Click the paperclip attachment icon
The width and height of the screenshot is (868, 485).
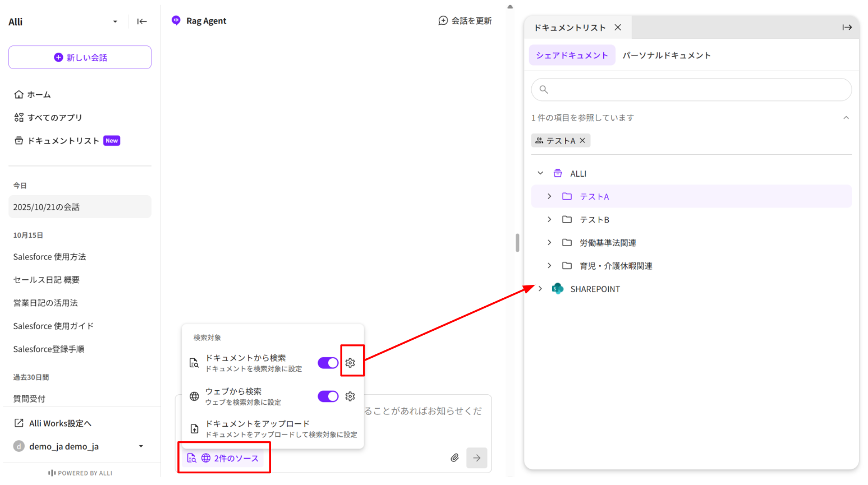pyautogui.click(x=454, y=458)
